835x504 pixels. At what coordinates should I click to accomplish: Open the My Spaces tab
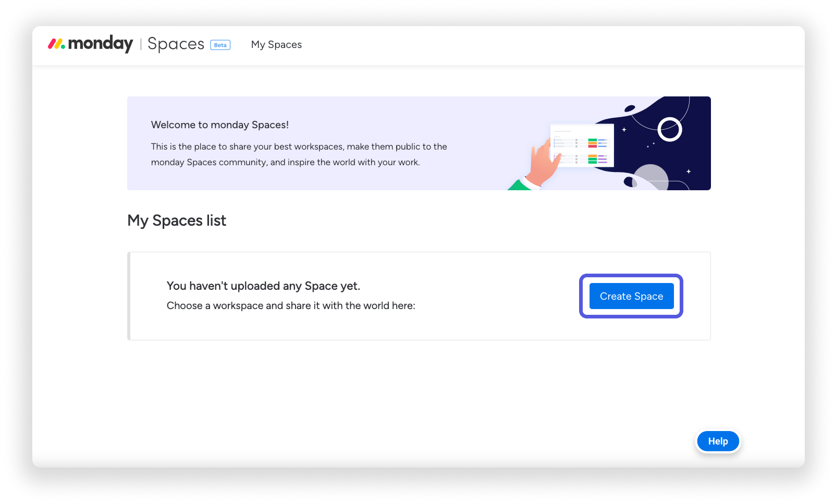276,45
